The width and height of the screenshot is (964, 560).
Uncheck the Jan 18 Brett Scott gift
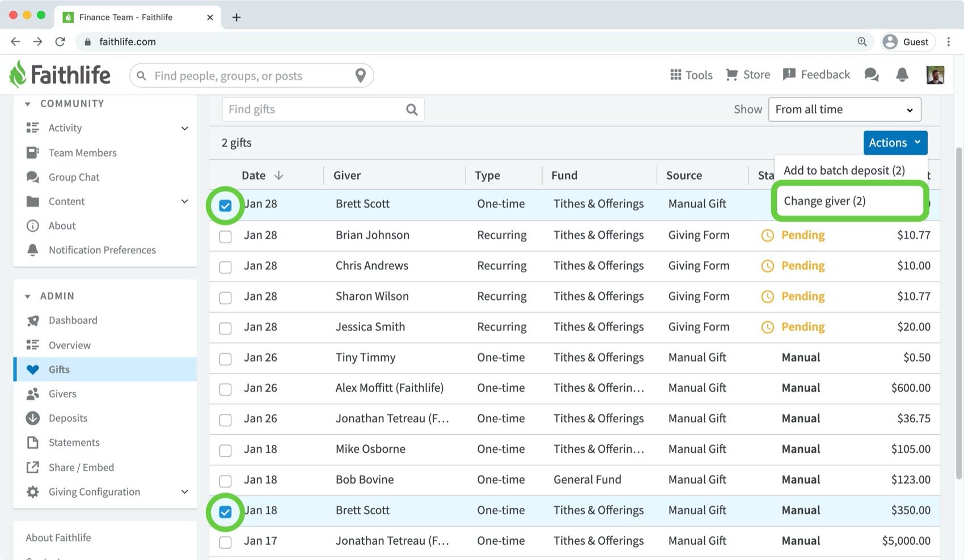225,512
